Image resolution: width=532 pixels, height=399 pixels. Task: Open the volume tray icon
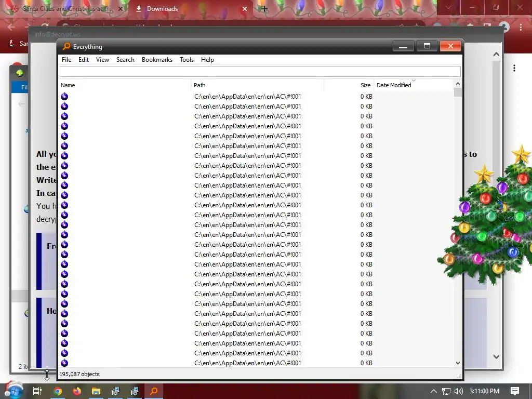pyautogui.click(x=458, y=391)
